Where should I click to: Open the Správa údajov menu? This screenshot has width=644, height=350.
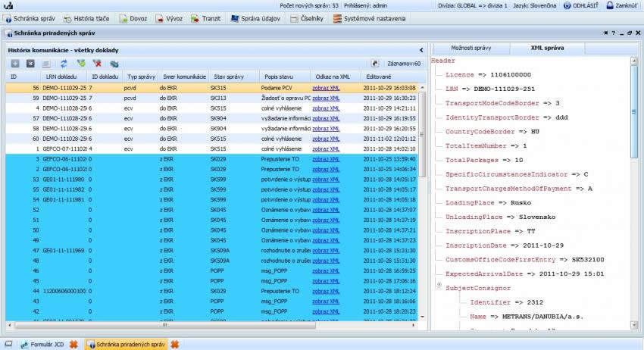tap(255, 19)
